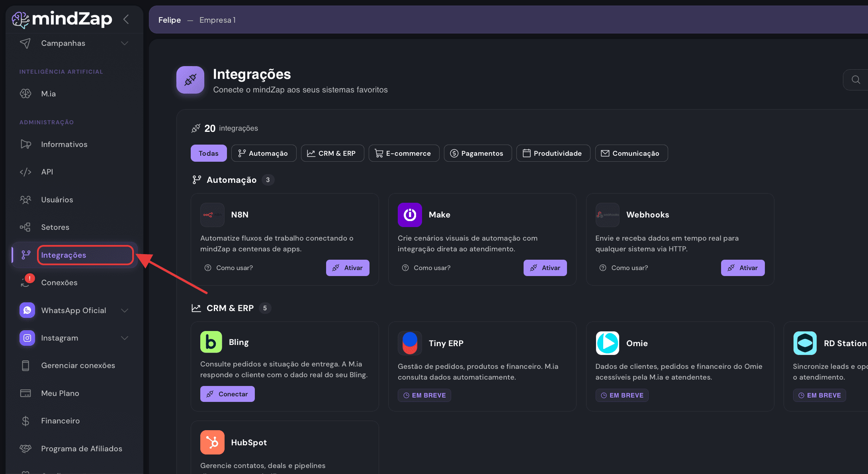Select the Todas filter tab

(209, 153)
